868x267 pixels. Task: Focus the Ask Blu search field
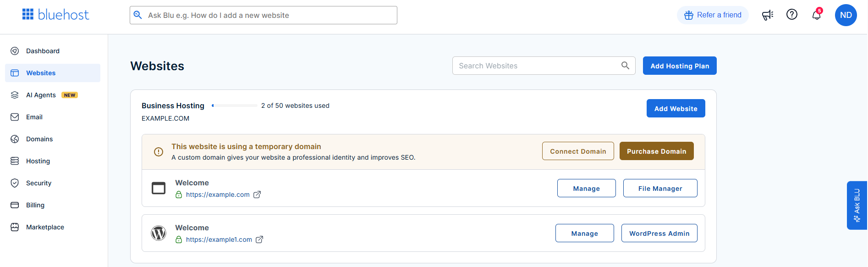point(263,15)
